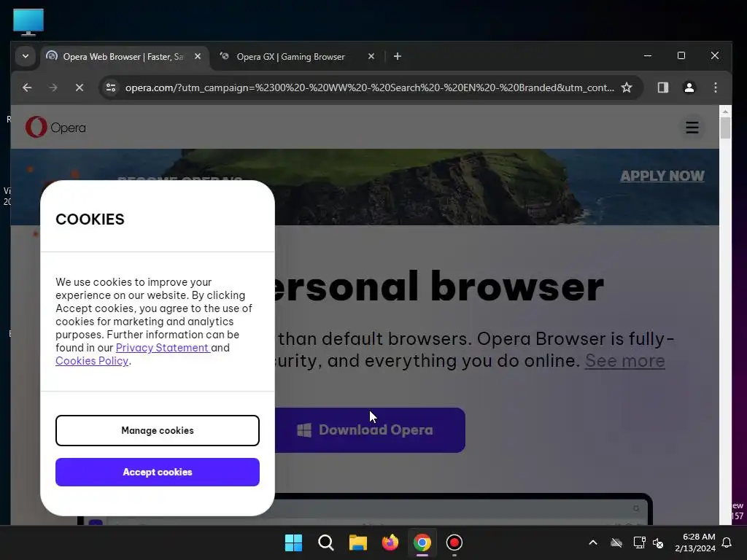The height and width of the screenshot is (560, 747).
Task: Open the Windows Start menu
Action: click(293, 542)
